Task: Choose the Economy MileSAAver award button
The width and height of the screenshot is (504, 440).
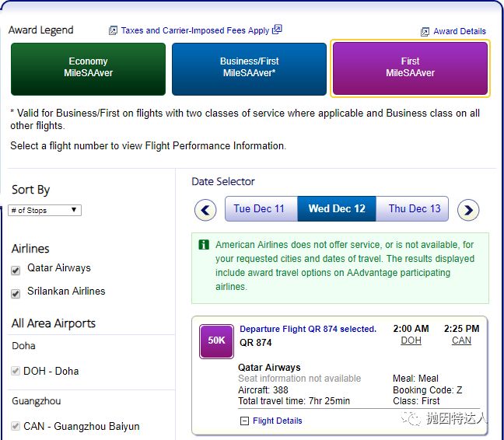Action: [88, 69]
